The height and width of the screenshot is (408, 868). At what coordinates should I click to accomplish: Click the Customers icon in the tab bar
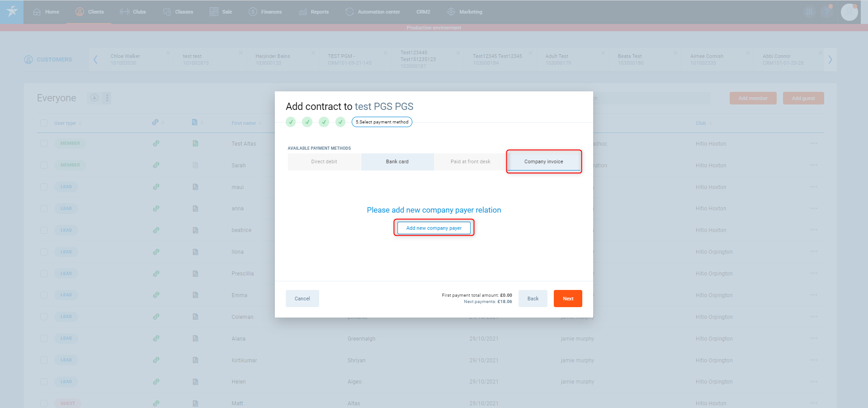click(28, 60)
